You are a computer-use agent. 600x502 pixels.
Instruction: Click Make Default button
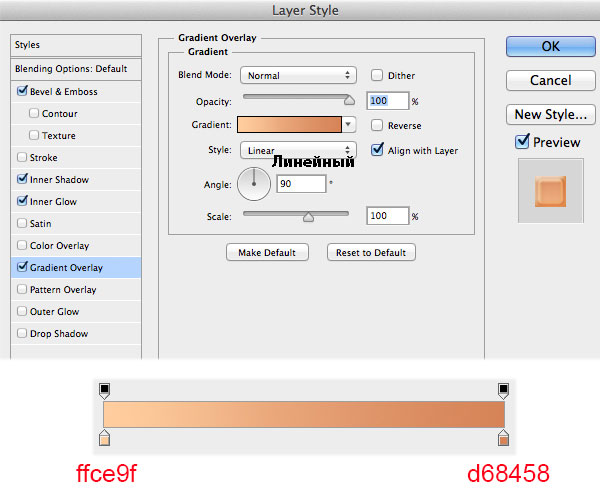pos(267,253)
